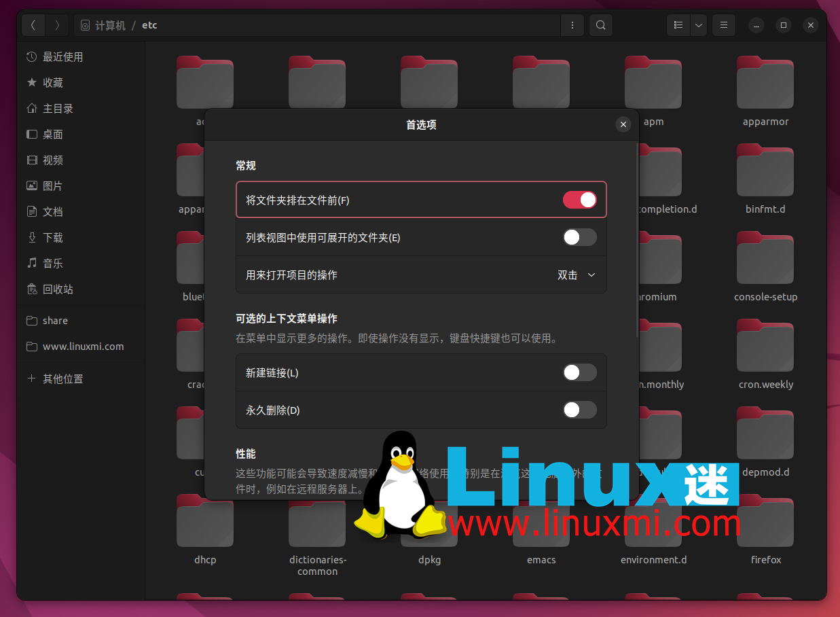Click the search magnifier icon
The image size is (840, 617).
[601, 25]
